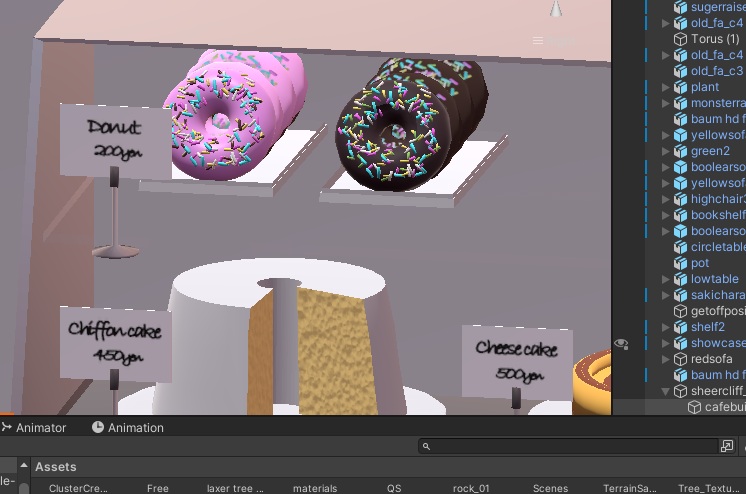Viewport: 746px width, 494px height.
Task: Toggle the eye visibility icon for showcase
Action: tap(621, 343)
